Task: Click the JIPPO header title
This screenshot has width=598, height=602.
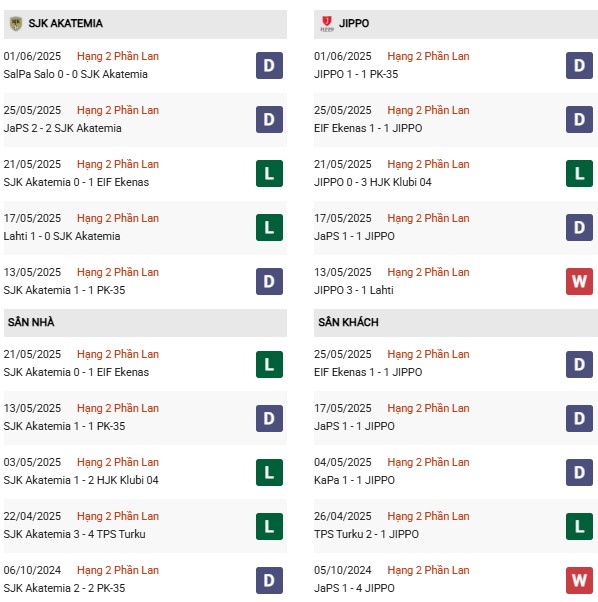Action: [x=354, y=23]
